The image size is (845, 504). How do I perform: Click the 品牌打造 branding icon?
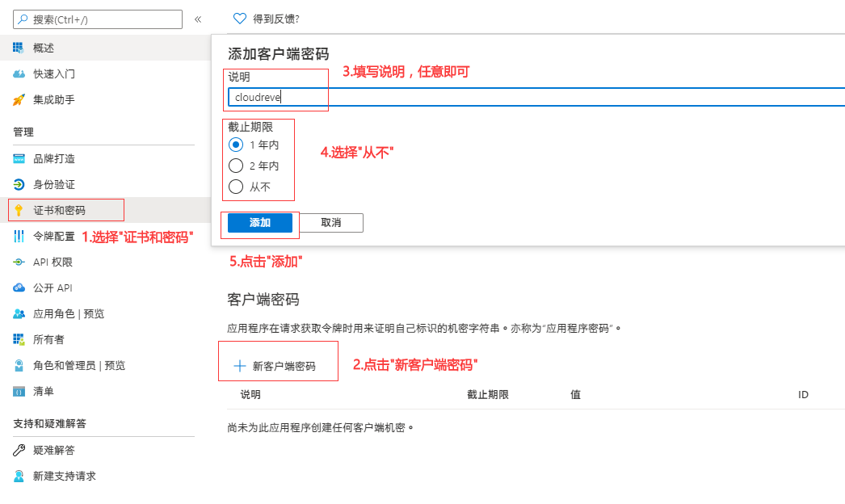pos(19,158)
